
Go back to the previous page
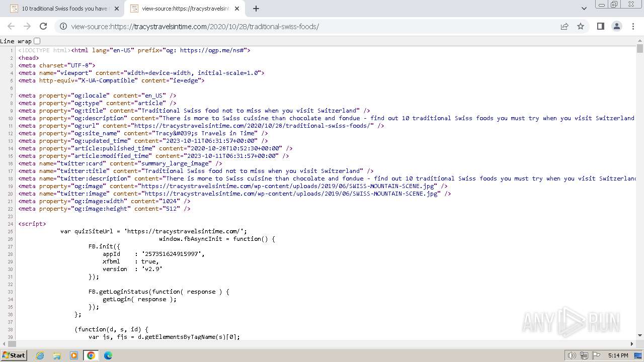[x=11, y=26]
